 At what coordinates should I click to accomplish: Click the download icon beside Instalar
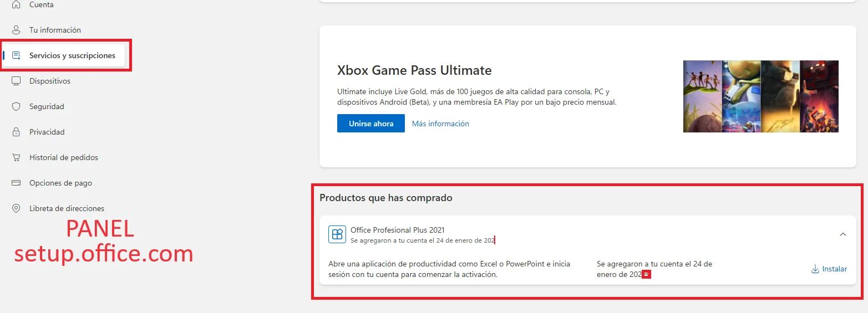point(815,269)
